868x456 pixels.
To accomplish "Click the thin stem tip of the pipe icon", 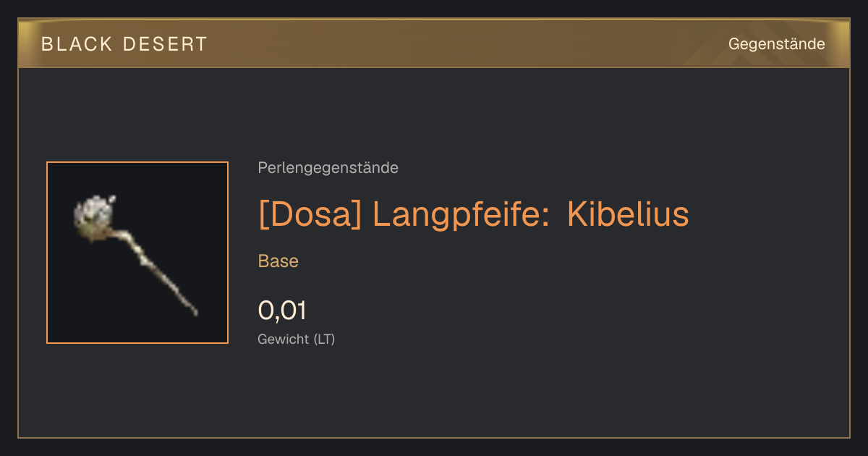I will [x=190, y=306].
